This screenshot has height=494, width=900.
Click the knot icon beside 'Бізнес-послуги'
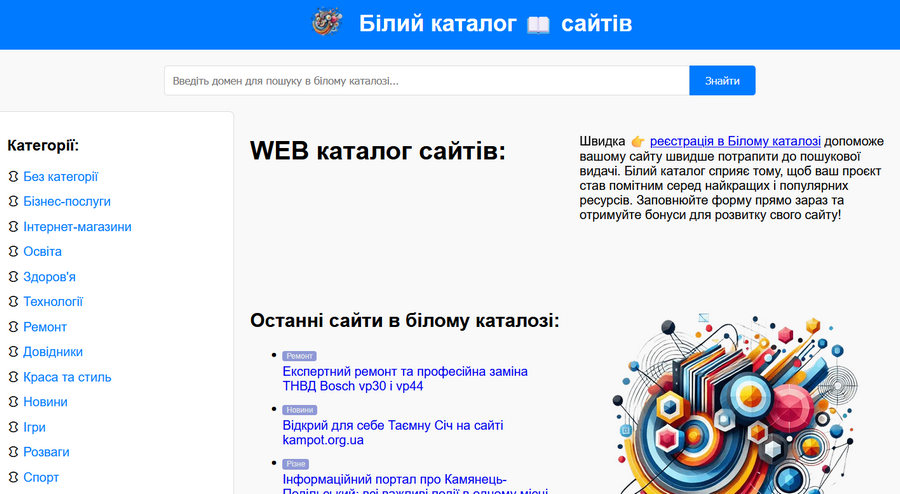13,201
